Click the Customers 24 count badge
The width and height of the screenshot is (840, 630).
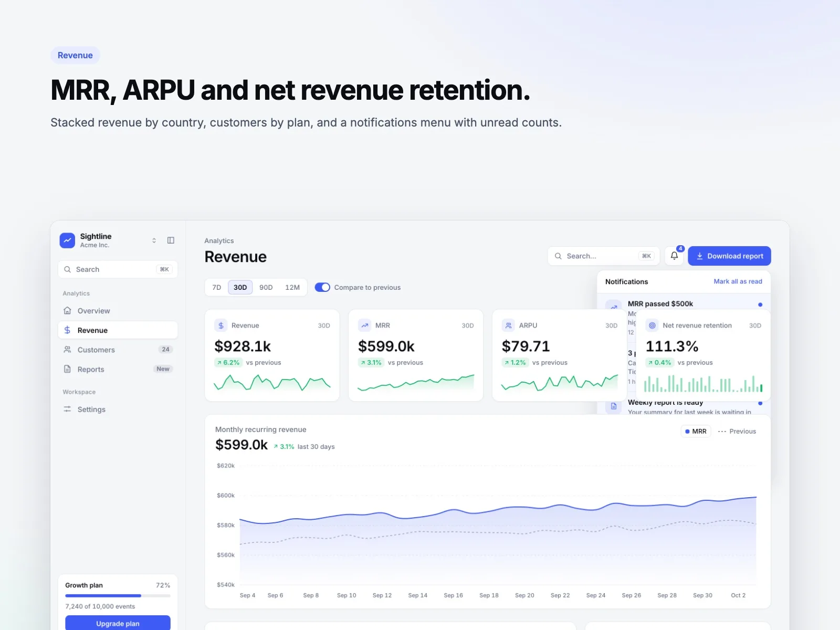point(165,350)
